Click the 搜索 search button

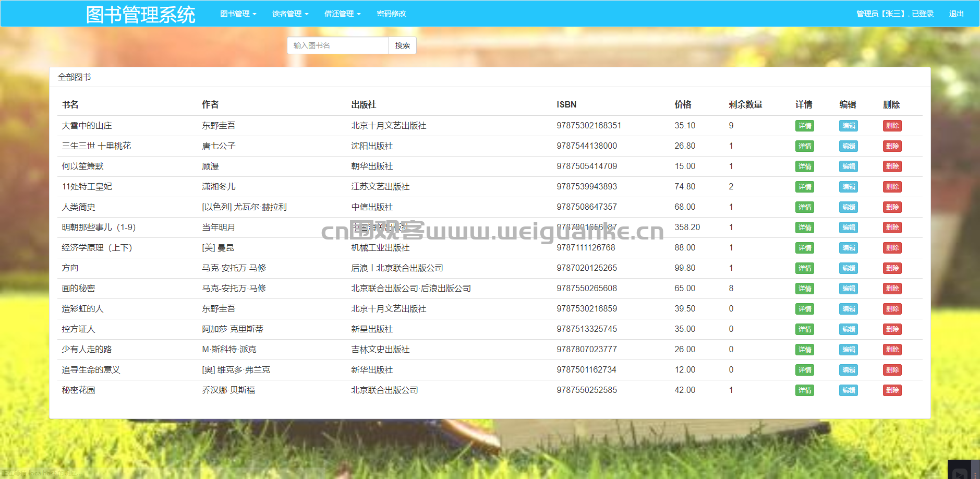click(x=402, y=45)
